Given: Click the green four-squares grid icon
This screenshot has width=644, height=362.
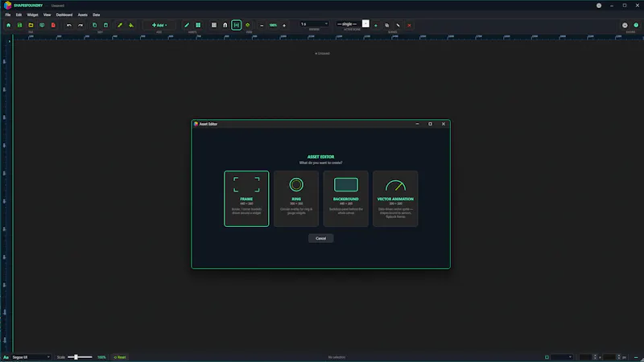Looking at the screenshot, I should [x=198, y=25].
